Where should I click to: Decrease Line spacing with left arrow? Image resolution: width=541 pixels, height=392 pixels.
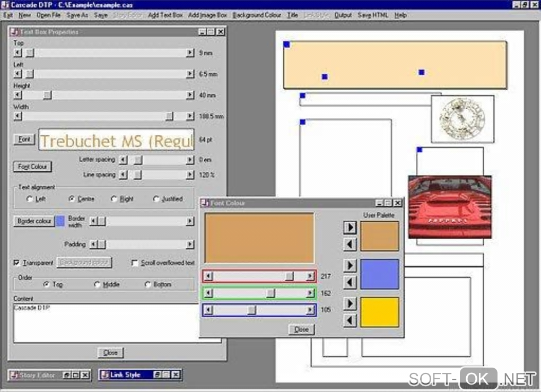tap(123, 175)
